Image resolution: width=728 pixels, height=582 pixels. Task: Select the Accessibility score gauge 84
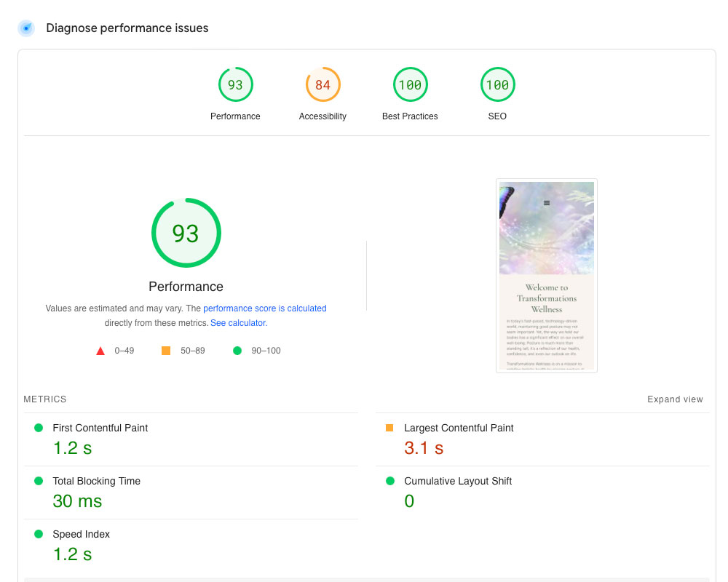(323, 85)
